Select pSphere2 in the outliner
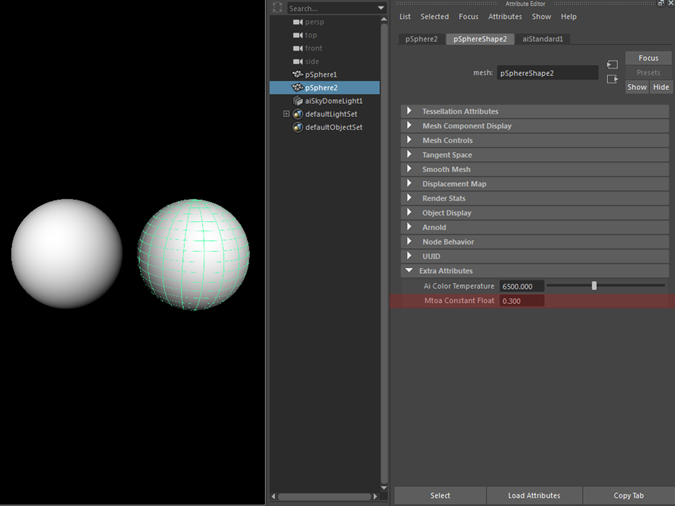This screenshot has width=675, height=506. (x=325, y=87)
